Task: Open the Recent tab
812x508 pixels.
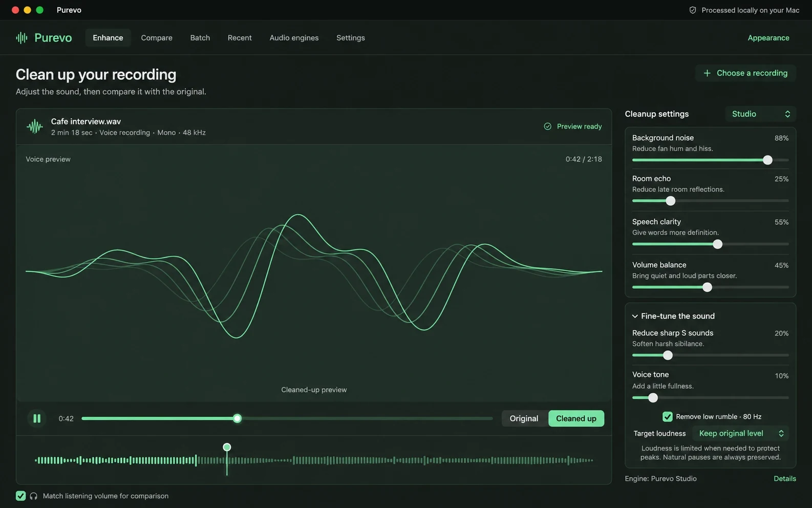Action: click(240, 38)
